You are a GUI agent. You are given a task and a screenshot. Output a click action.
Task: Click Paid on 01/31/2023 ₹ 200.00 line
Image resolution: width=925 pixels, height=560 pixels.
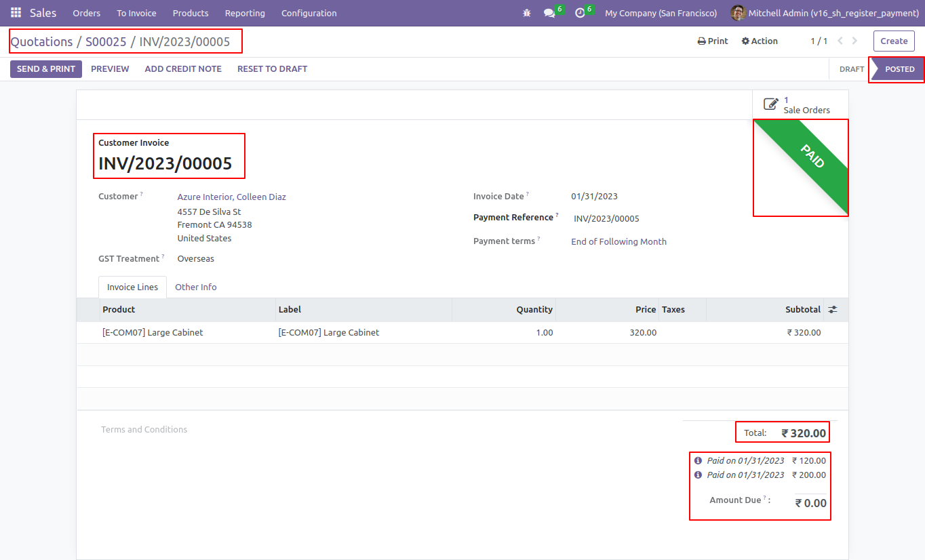tap(760, 475)
